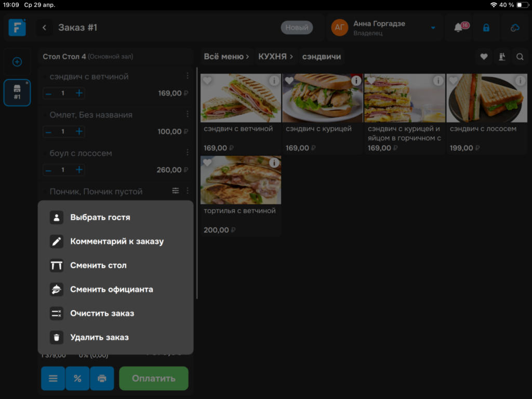Screen dimensions: 532x399
Task: Click the order list scrollbar
Action: point(197,183)
